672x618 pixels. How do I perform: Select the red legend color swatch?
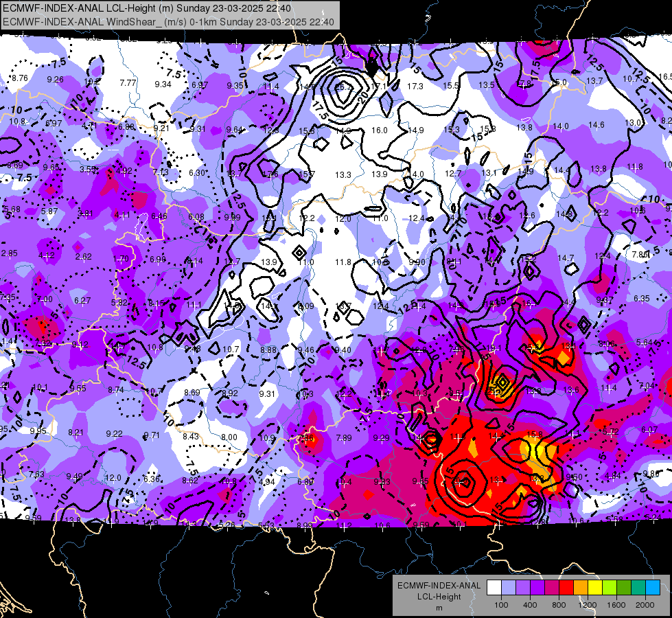pyautogui.click(x=566, y=588)
